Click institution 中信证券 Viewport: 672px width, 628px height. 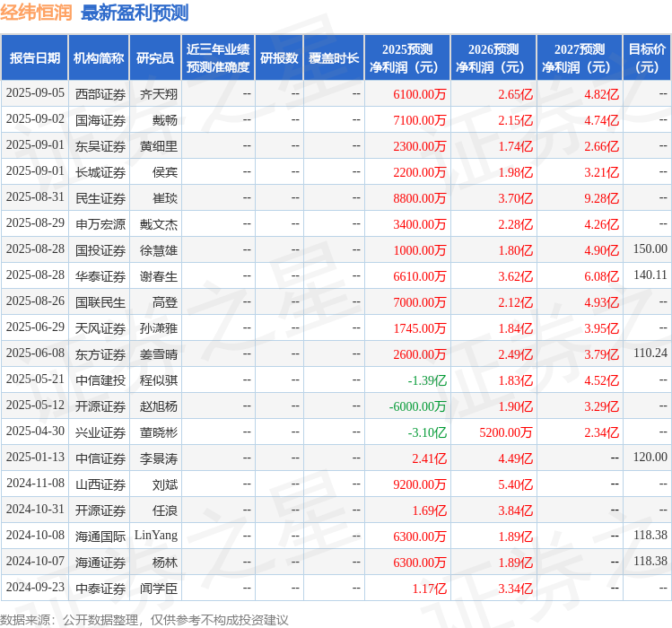coord(100,458)
